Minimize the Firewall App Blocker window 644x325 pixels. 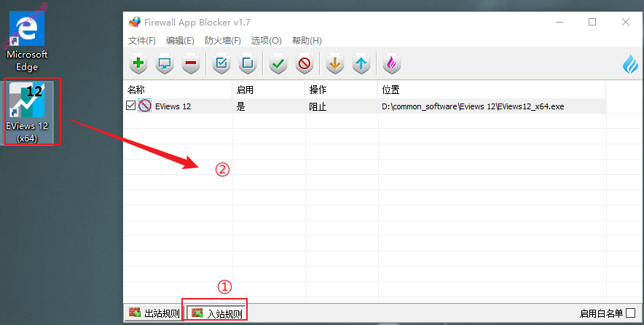click(x=559, y=22)
